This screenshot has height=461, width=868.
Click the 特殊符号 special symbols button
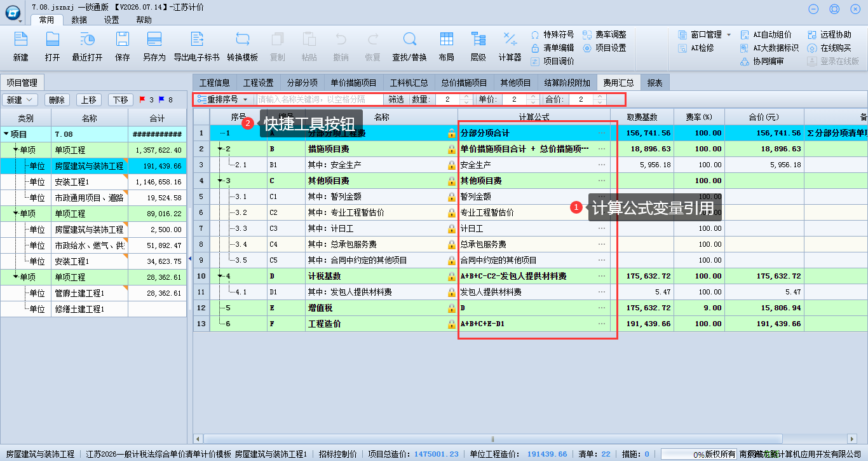point(552,34)
